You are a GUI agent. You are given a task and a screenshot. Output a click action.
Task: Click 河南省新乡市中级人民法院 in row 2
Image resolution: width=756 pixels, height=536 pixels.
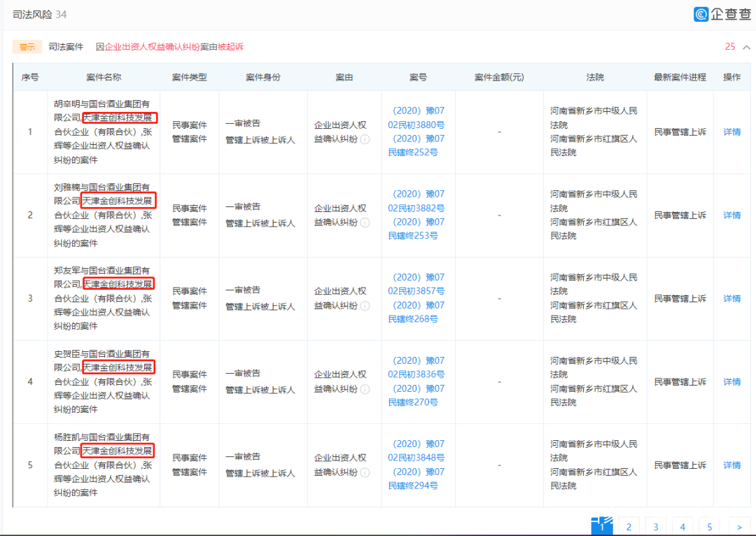tap(594, 201)
